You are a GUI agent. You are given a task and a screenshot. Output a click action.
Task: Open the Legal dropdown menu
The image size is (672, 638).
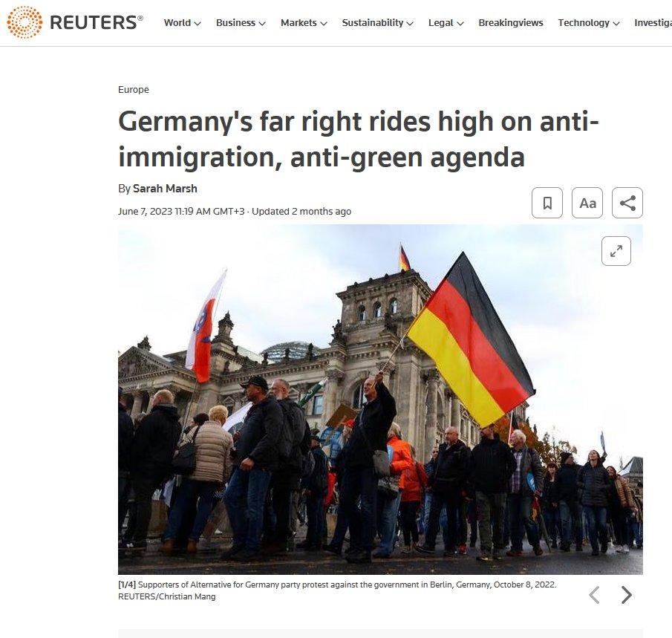pos(446,23)
